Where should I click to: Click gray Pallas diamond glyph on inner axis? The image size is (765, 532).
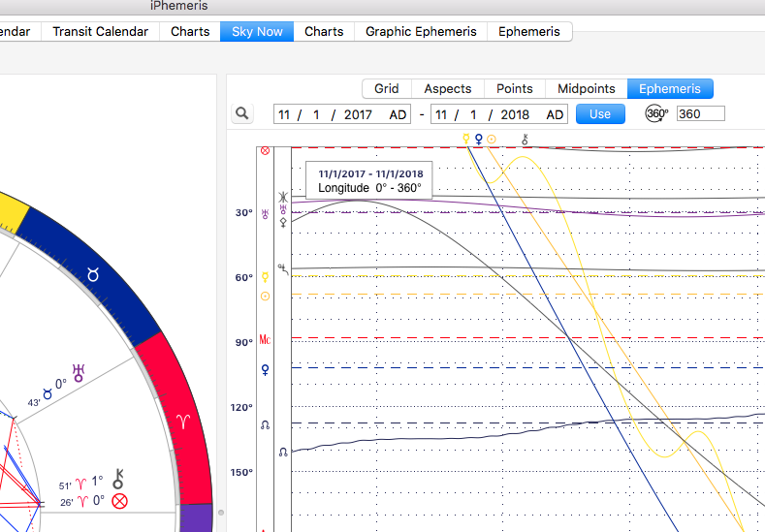tap(283, 222)
